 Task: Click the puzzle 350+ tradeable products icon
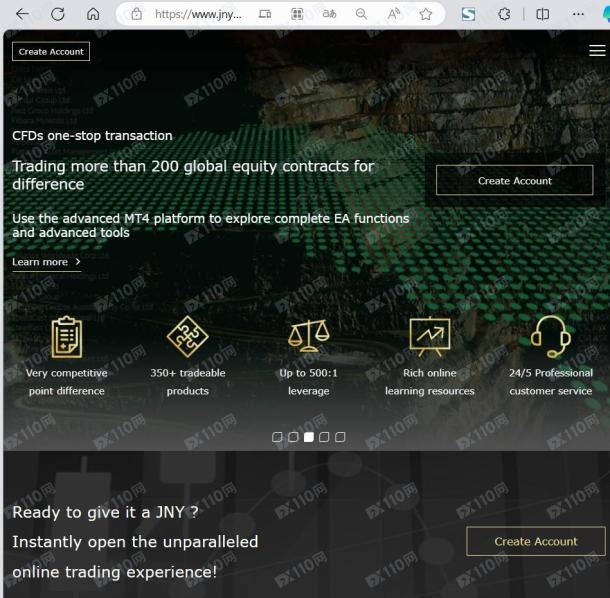(x=188, y=337)
